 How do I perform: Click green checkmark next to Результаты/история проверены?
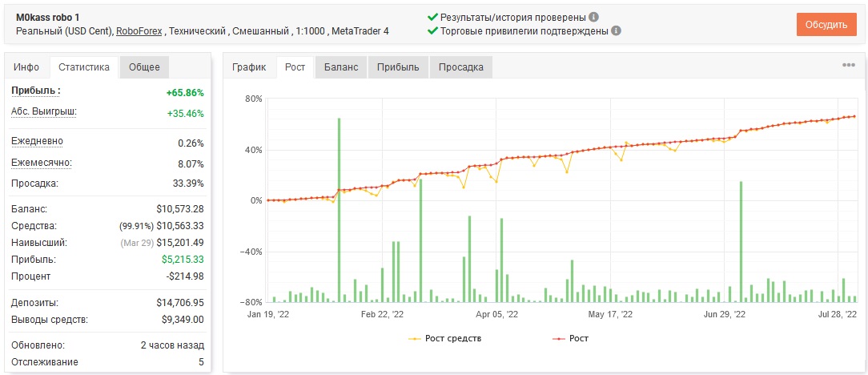point(433,17)
